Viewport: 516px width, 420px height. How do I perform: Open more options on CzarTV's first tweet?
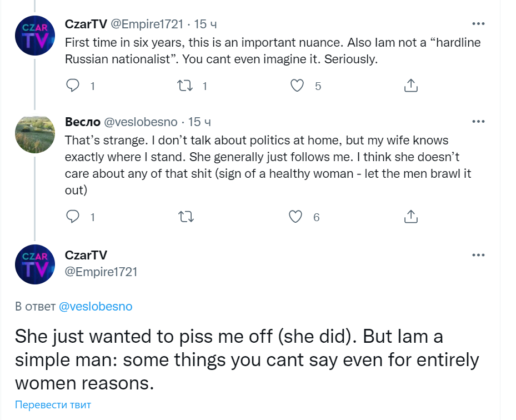pos(478,24)
